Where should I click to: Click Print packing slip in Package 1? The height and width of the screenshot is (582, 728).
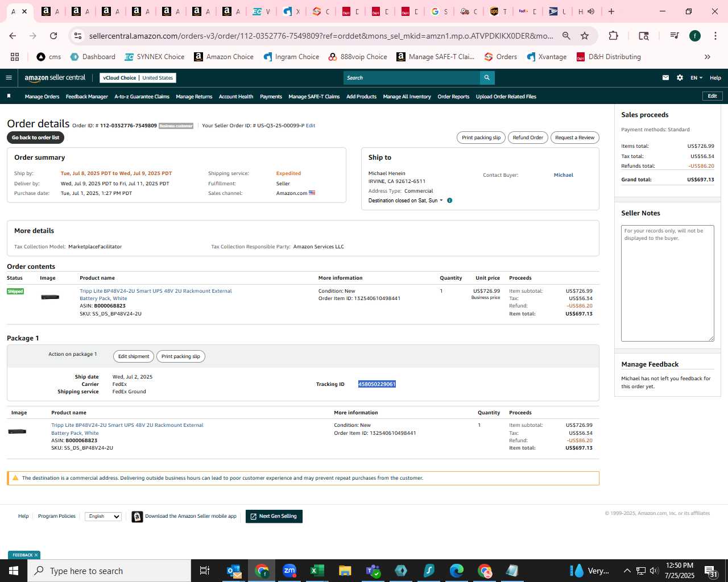click(181, 356)
